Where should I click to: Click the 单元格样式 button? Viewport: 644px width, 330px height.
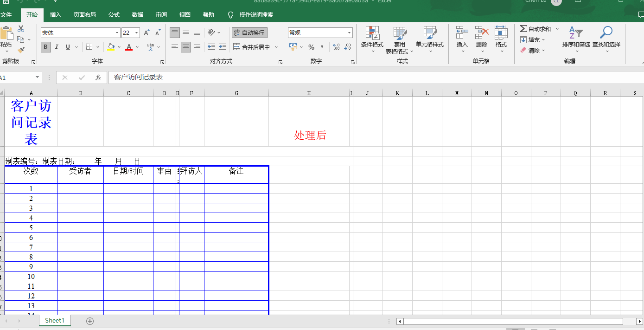(x=429, y=39)
